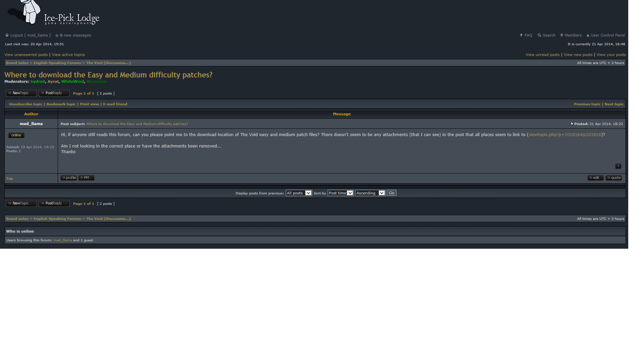The height and width of the screenshot is (362, 644).
Task: Click the top PostReply button
Action: tap(54, 93)
